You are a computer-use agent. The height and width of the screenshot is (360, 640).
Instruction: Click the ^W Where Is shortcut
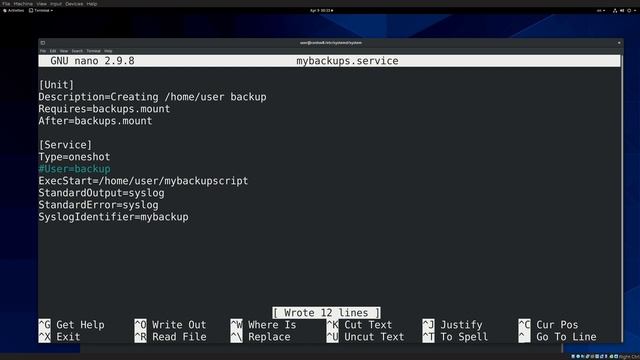pyautogui.click(x=263, y=325)
